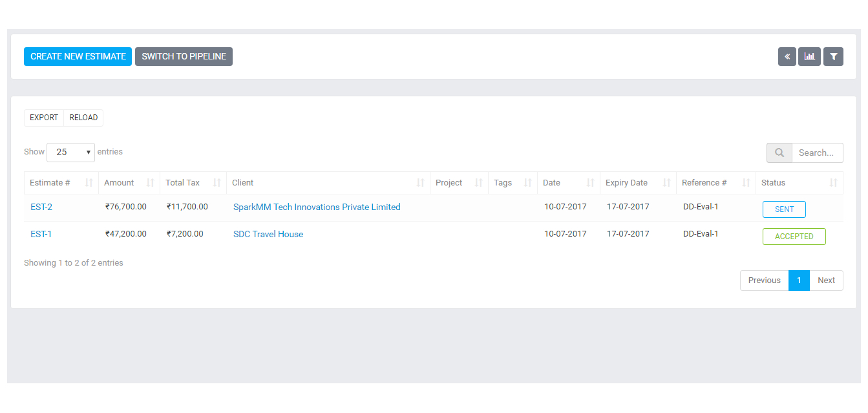Reload the estimates table
Image resolution: width=868 pixels, height=413 pixels.
(83, 118)
